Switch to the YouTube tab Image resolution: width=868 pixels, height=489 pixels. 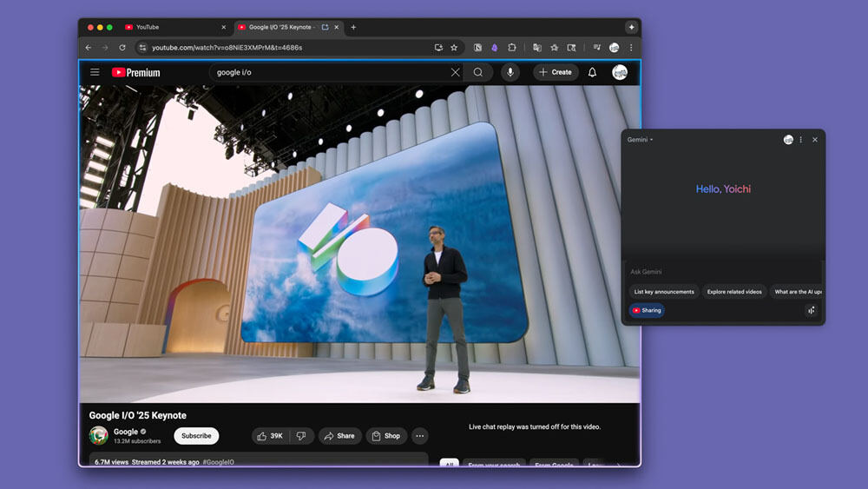[x=175, y=27]
